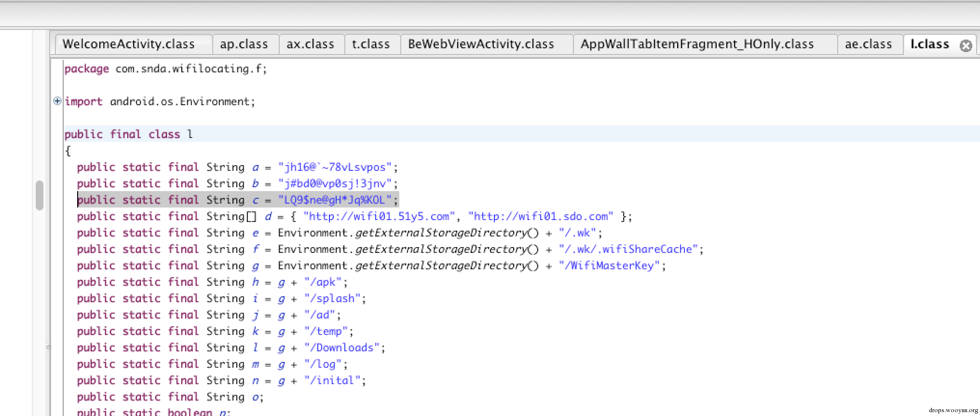Screen dimensions: 980x416
Task: Close the l.class tab with its X icon
Action: pos(966,46)
